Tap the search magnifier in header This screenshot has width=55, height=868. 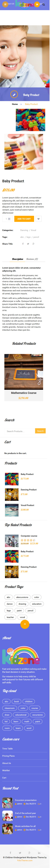pos(48,5)
